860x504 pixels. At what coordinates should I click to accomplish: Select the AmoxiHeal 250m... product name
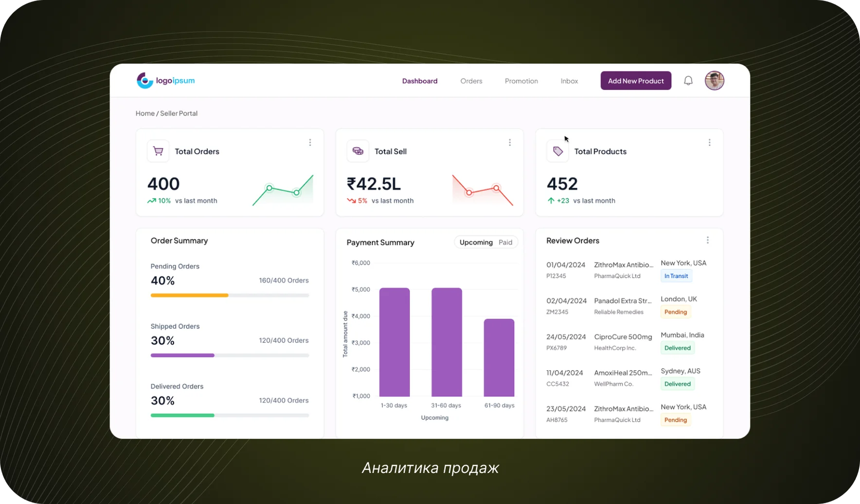coord(623,373)
